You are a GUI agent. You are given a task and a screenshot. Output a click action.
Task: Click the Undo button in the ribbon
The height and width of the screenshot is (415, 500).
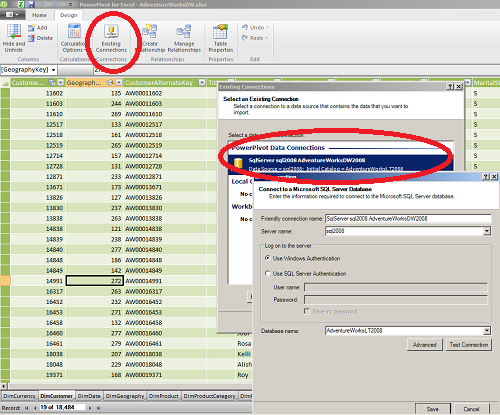(255, 27)
